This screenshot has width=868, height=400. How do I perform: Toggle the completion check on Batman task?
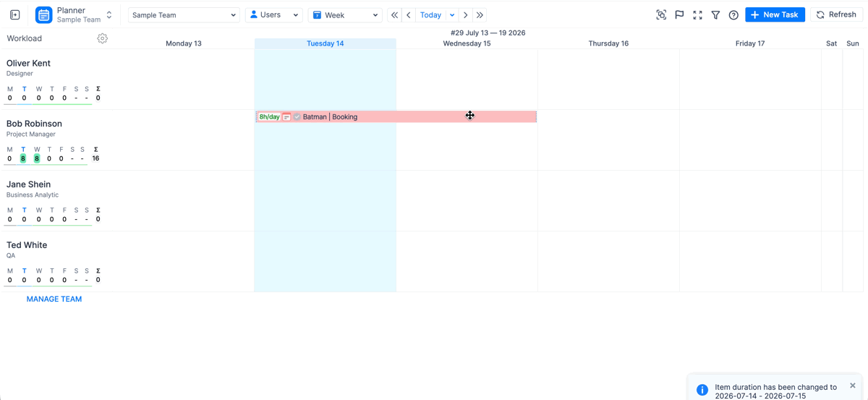[297, 116]
